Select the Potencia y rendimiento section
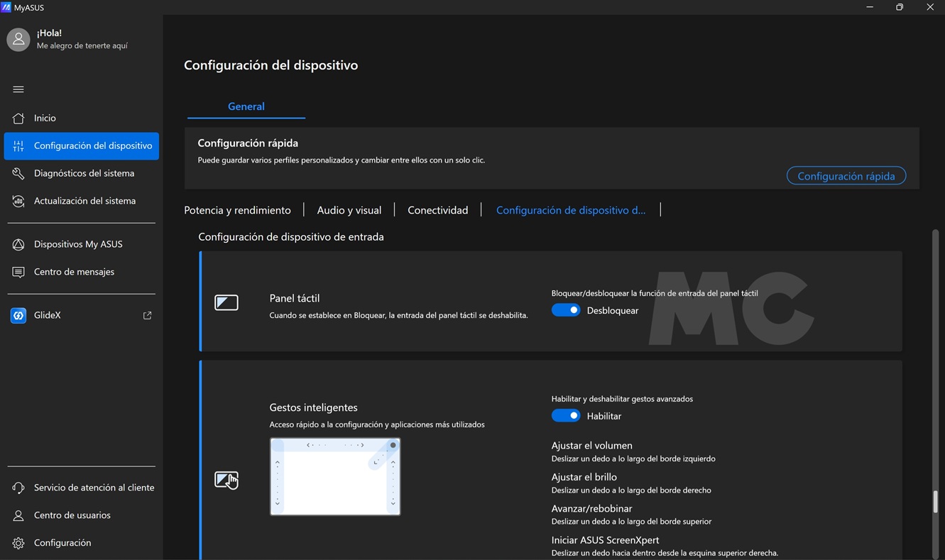 pos(237,210)
